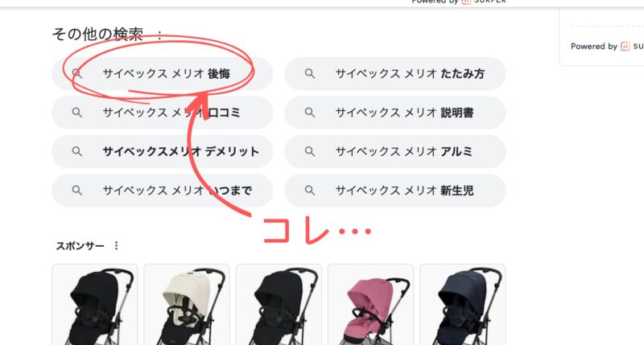
Task: Click search icon beside サイベックス メリオ 新生児
Action: point(310,191)
